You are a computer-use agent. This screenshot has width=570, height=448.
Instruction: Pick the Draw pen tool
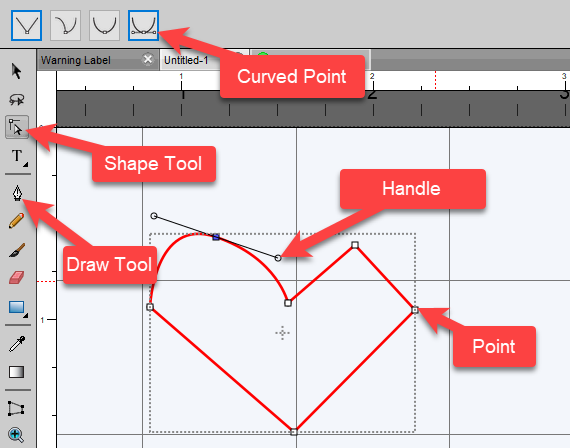coord(17,193)
